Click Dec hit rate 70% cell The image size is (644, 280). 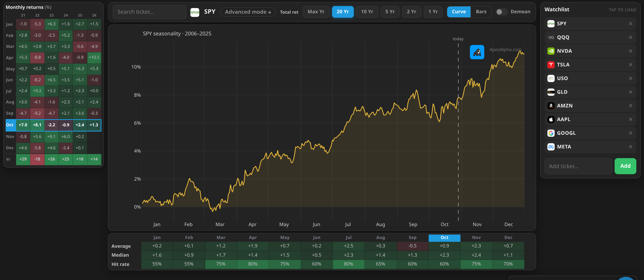click(508, 264)
